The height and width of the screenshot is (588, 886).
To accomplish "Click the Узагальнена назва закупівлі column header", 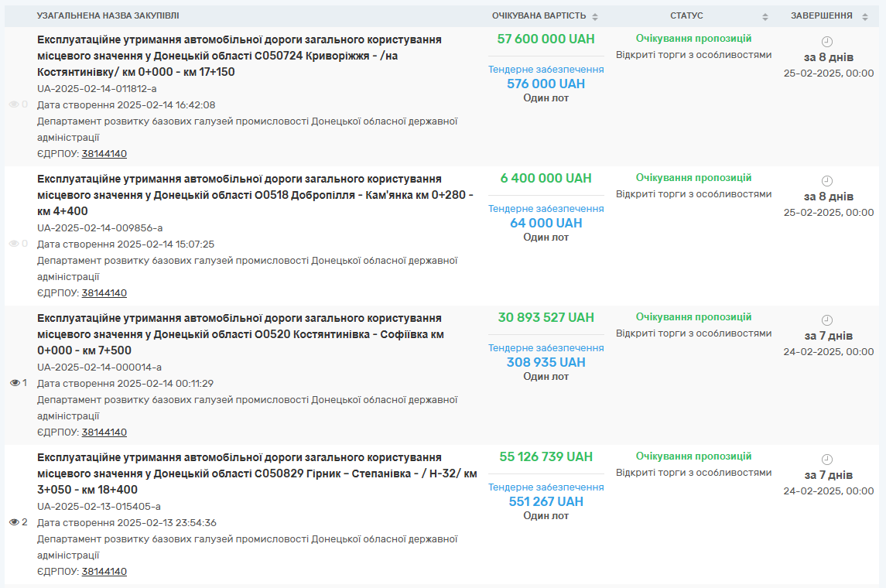I will [x=108, y=15].
